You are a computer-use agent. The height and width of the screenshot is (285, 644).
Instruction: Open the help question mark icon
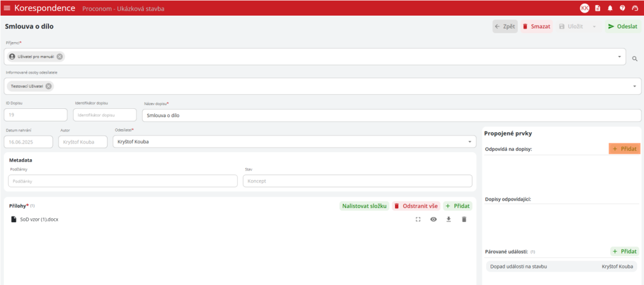coord(622,8)
